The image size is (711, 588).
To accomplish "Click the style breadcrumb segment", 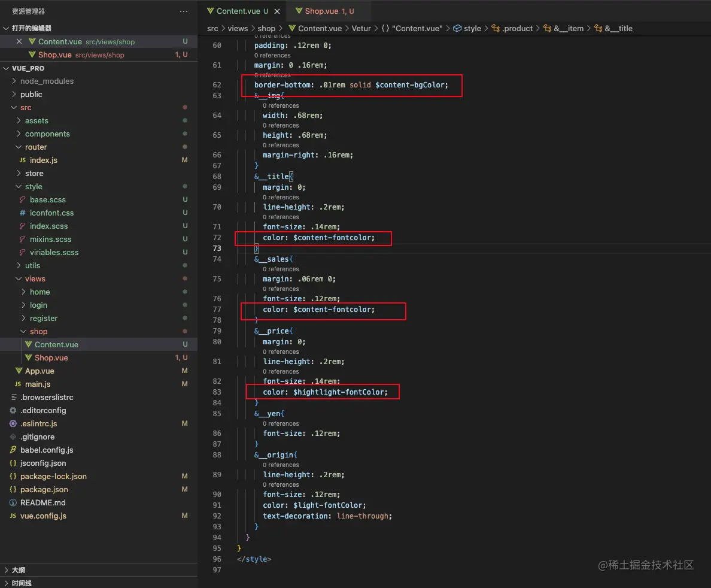I will coord(467,28).
